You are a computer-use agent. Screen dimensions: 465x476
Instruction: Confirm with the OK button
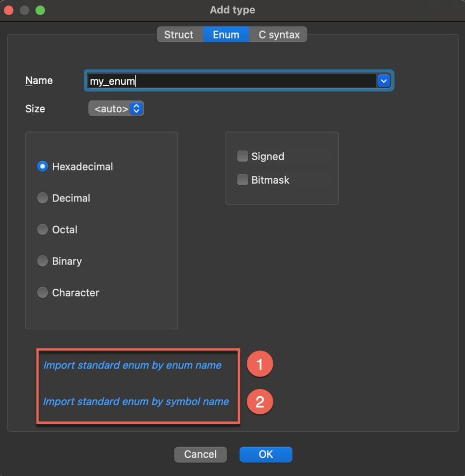click(x=266, y=454)
